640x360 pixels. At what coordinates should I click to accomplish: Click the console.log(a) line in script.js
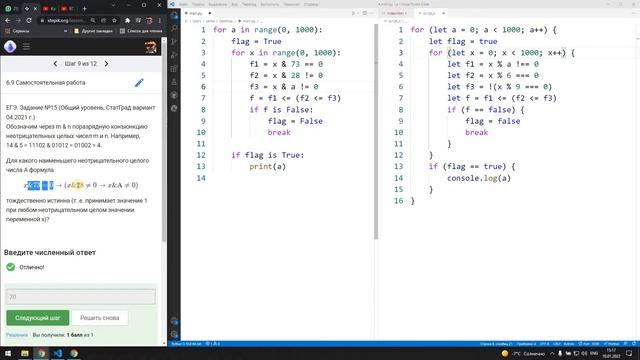(479, 178)
